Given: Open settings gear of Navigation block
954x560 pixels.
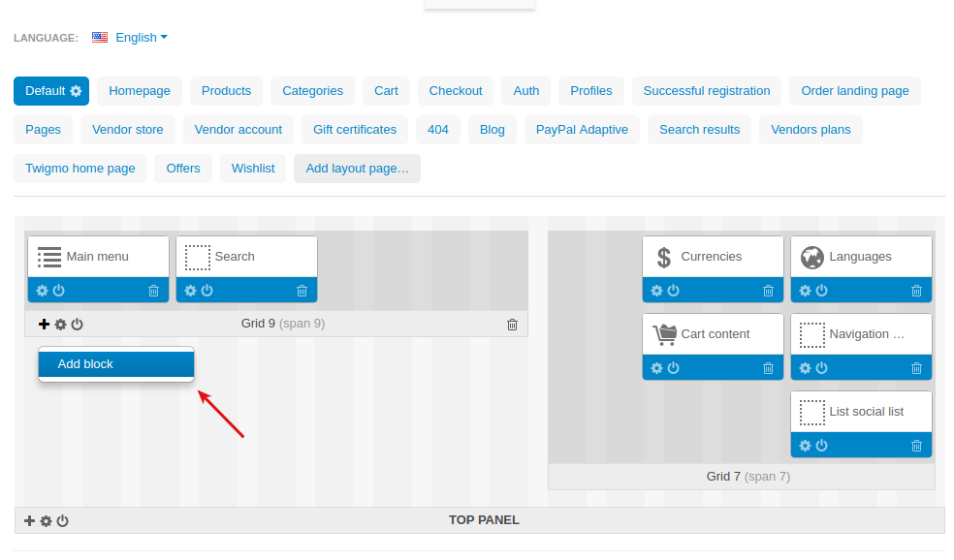Looking at the screenshot, I should (805, 368).
